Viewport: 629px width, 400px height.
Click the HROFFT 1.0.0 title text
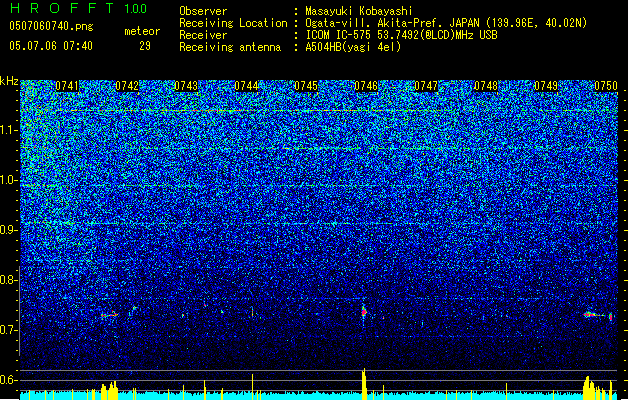pyautogui.click(x=78, y=8)
